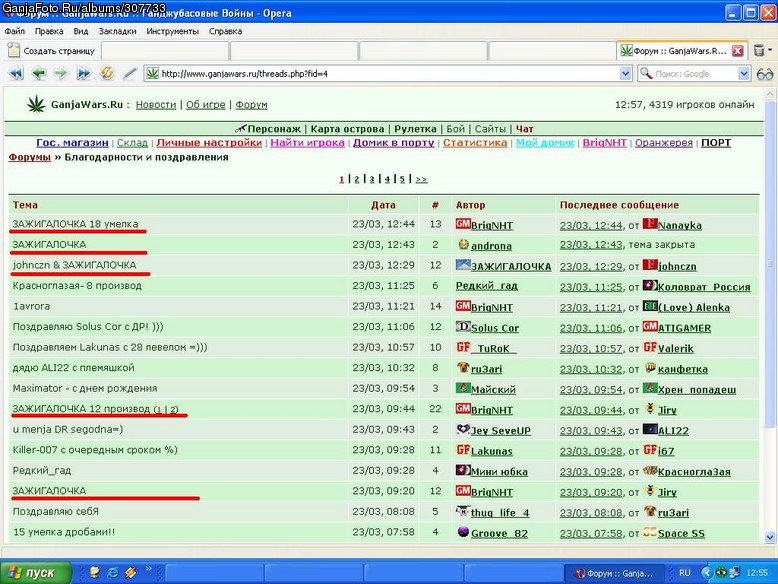Go to forum page 2

click(356, 179)
